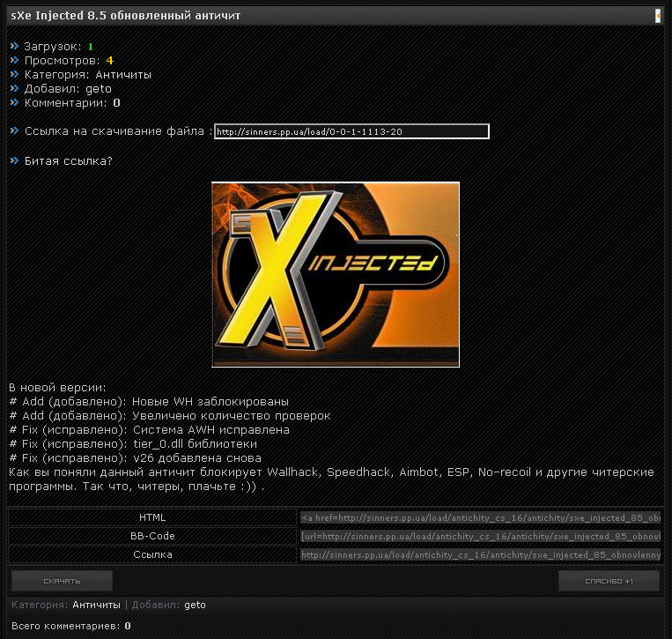
Task: Click the Ссылка label cell
Action: 152,554
